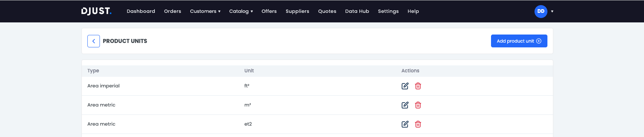Viewport: 644px width, 137px height.
Task: Delete the Area metric et2 unit
Action: [418, 124]
